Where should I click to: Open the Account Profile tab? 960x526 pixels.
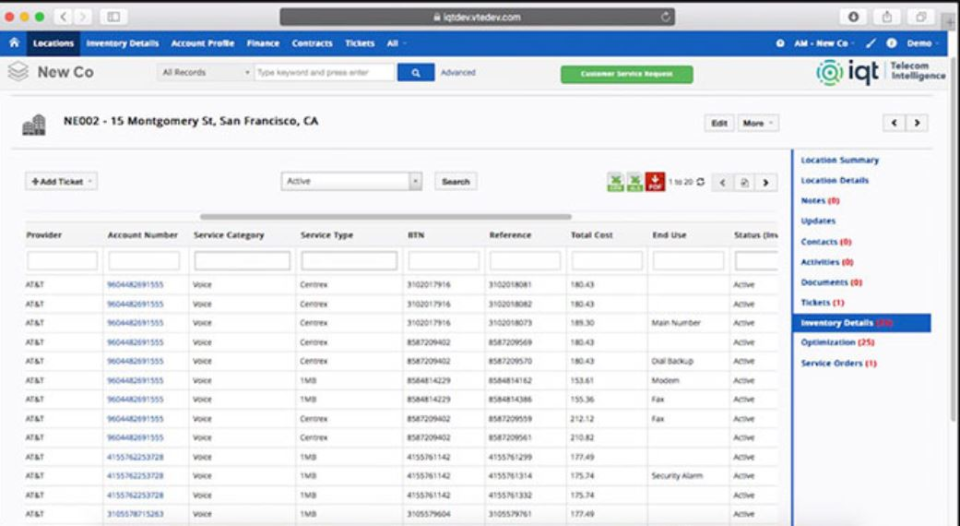(203, 43)
